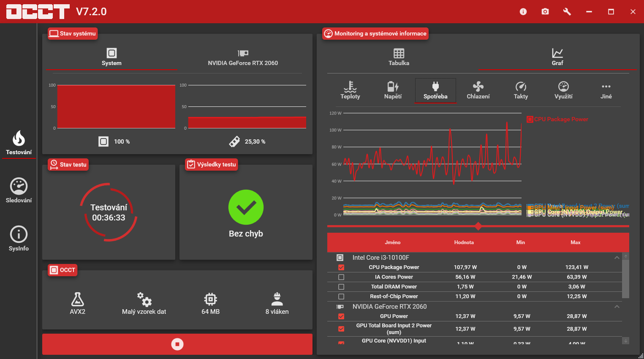Click the circular Testování progress timer

pyautogui.click(x=109, y=212)
